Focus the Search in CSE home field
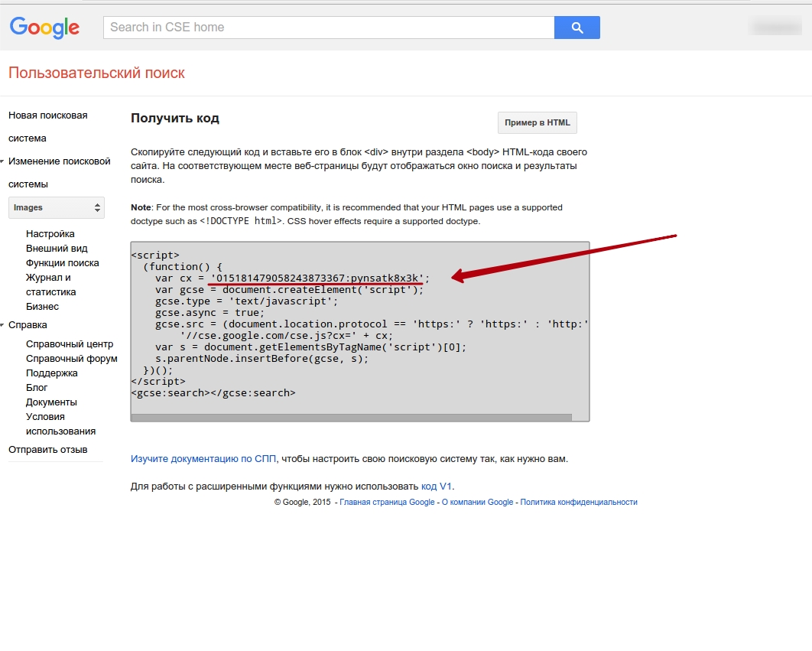This screenshot has height=651, width=812. pyautogui.click(x=329, y=28)
